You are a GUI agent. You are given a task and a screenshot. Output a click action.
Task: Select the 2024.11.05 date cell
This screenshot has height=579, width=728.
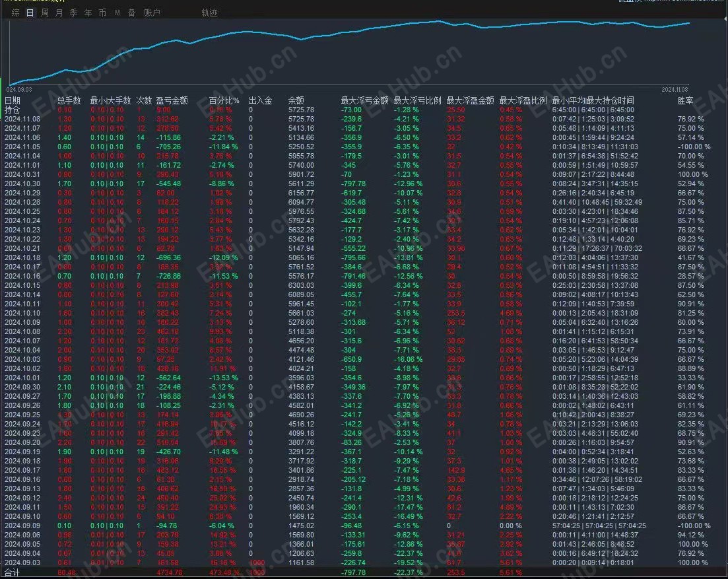(x=22, y=147)
